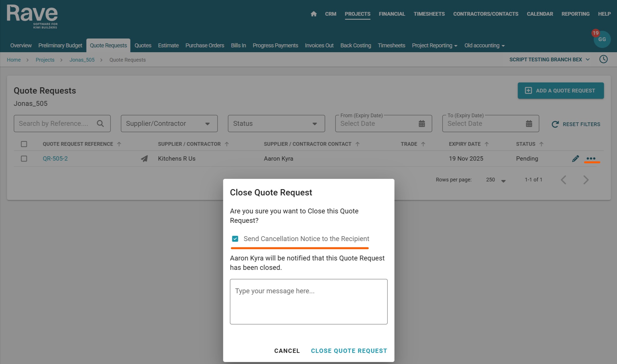Image resolution: width=617 pixels, height=364 pixels.
Task: Open the FINANCIAL menu
Action: (x=392, y=14)
